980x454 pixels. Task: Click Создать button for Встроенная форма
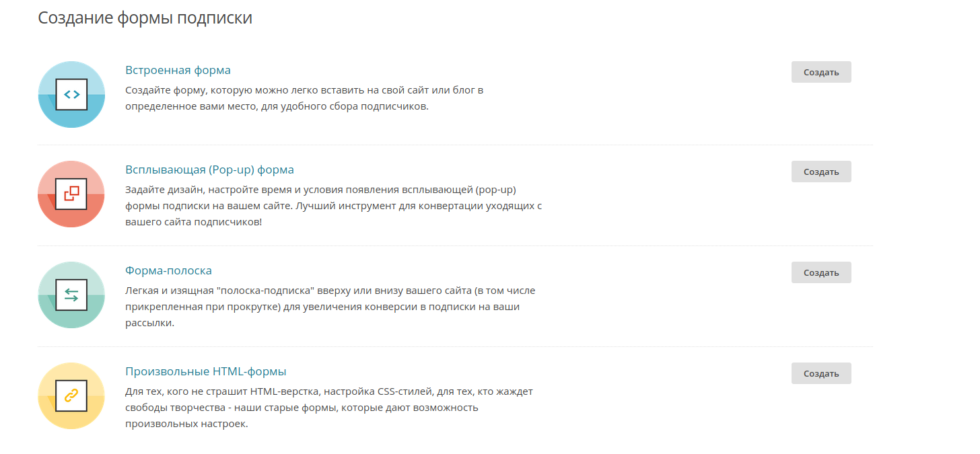click(x=821, y=72)
